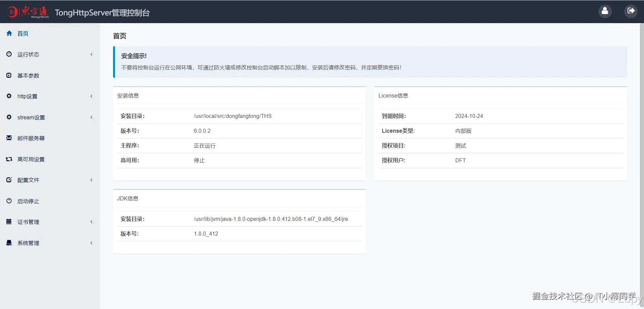644x309 pixels.
Task: Click the home icon beside 首页
Action: (9, 33)
